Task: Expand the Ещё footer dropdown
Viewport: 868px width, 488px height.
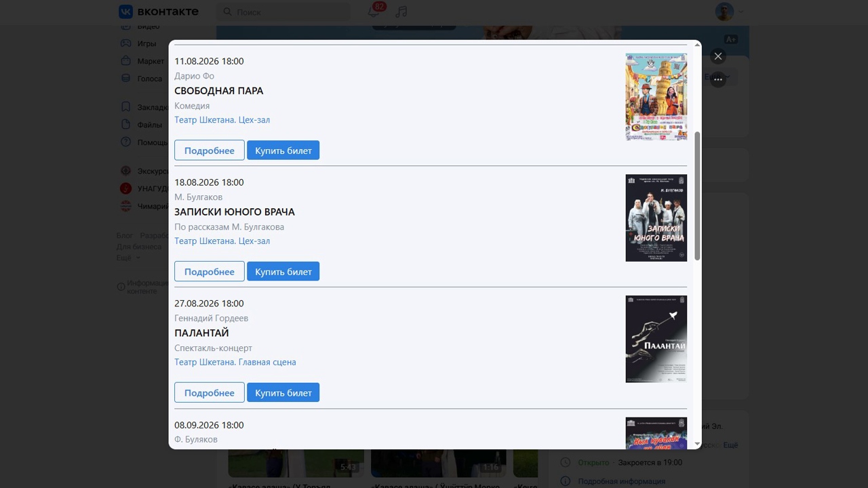Action: pyautogui.click(x=128, y=258)
